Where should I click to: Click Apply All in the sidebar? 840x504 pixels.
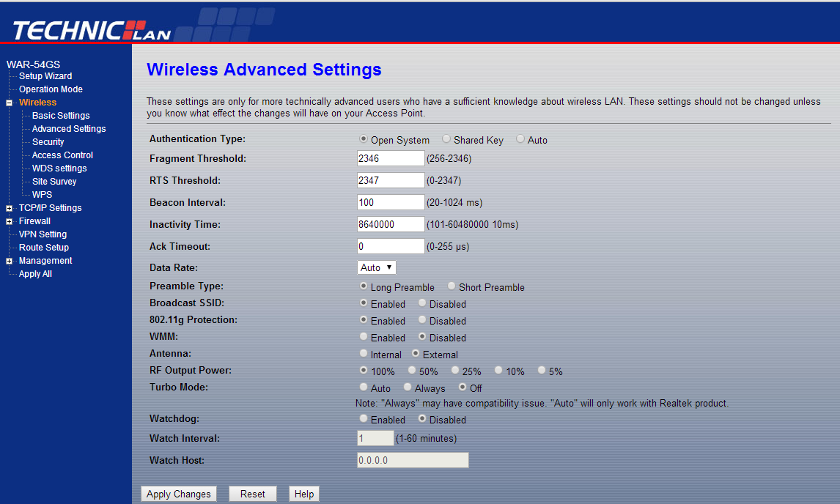(x=35, y=274)
